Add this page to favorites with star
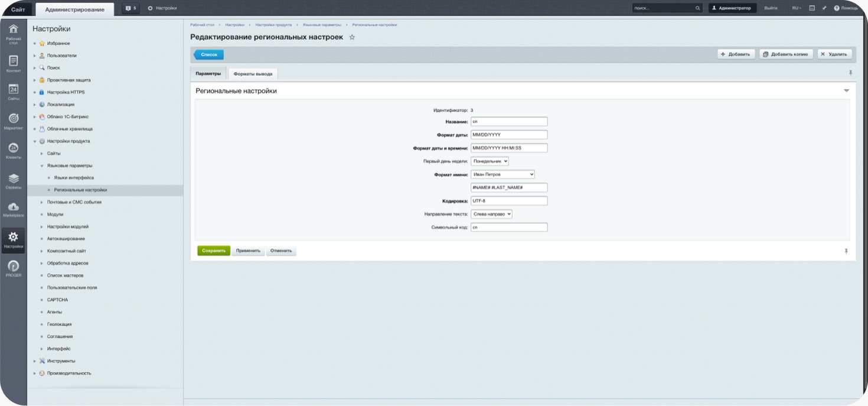 352,37
